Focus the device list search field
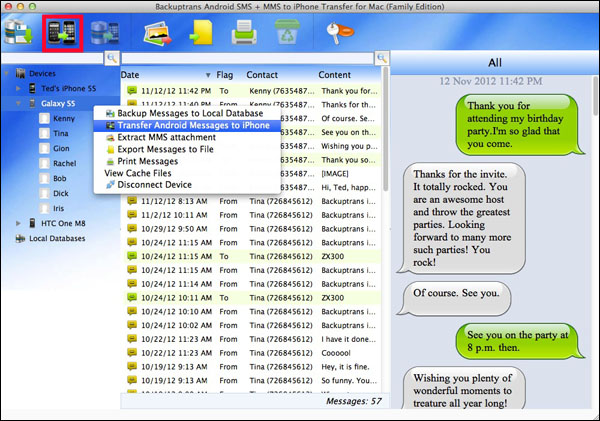This screenshot has width=600, height=421. pyautogui.click(x=53, y=58)
